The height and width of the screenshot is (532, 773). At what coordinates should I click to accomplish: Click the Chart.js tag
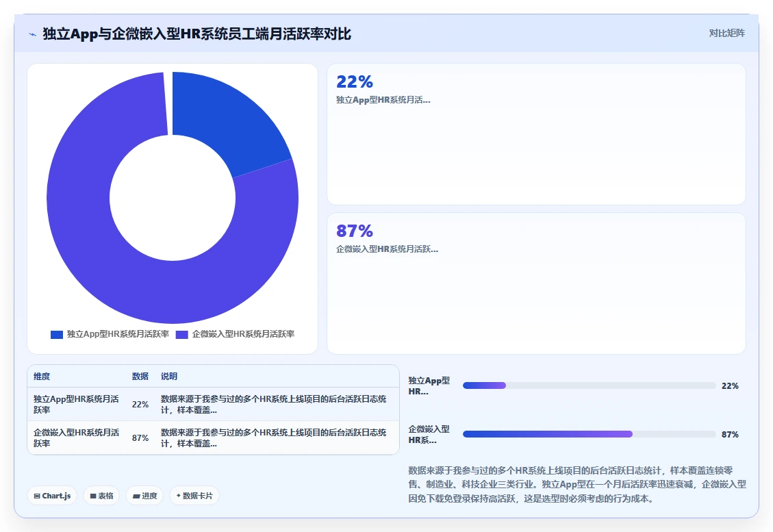click(52, 496)
